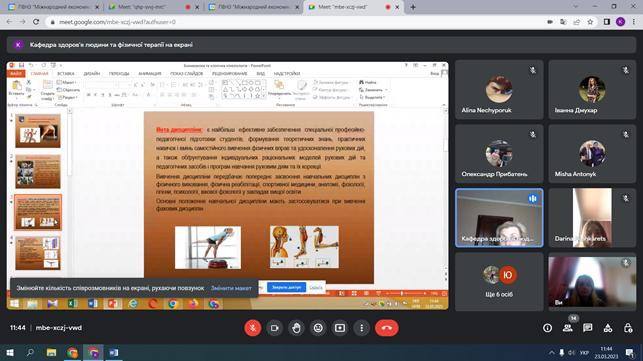643x361 pixels.
Task: Toggle the camera button in Meet
Action: point(274,328)
